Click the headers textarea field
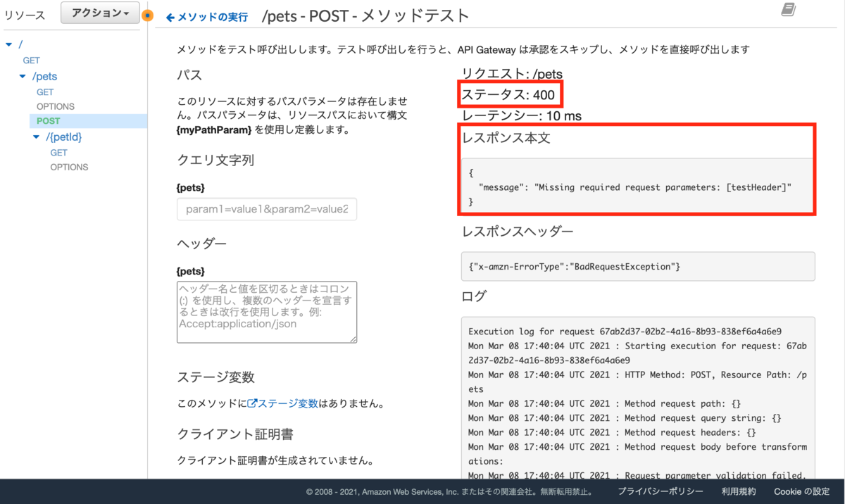This screenshot has width=845, height=504. pos(267,313)
